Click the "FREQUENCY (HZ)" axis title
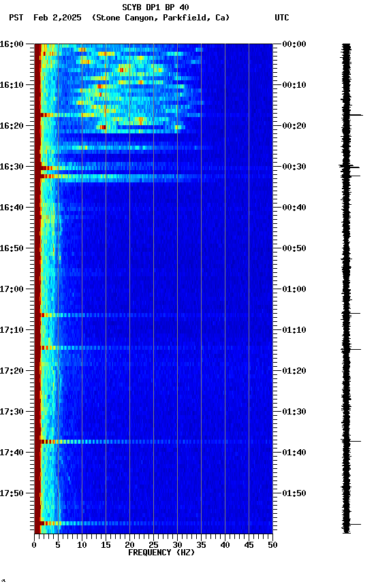Viewport: 376px width, 588px height. click(161, 553)
